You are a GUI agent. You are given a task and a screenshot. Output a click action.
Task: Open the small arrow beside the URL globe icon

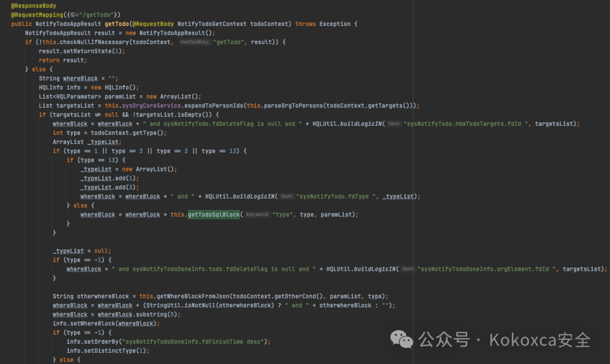pos(78,15)
